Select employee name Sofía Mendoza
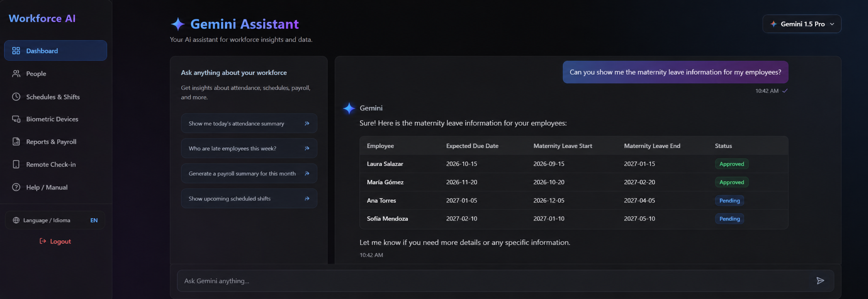The height and width of the screenshot is (299, 868). [x=387, y=219]
